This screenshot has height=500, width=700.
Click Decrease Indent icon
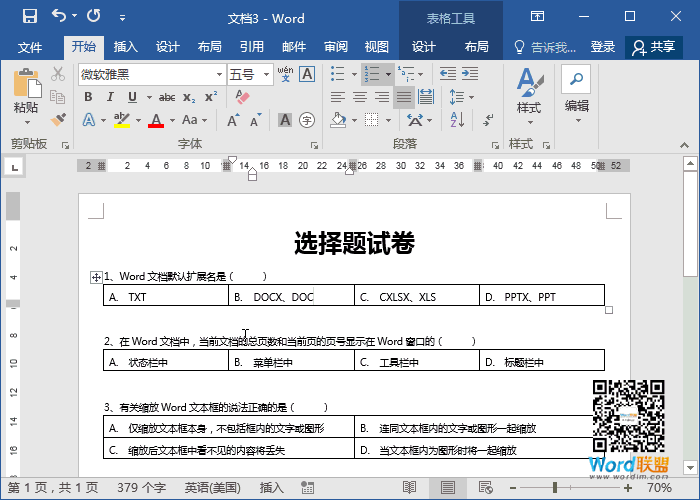(447, 73)
